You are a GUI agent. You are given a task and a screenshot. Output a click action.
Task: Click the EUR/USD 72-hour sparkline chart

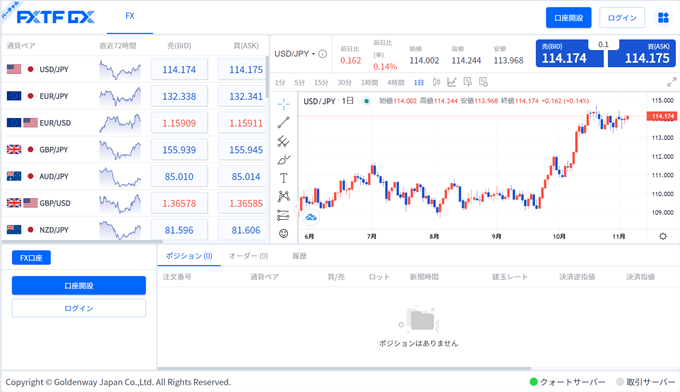click(x=120, y=123)
